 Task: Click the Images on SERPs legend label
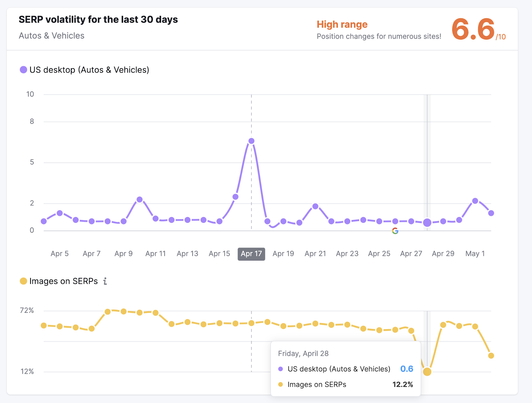point(64,281)
